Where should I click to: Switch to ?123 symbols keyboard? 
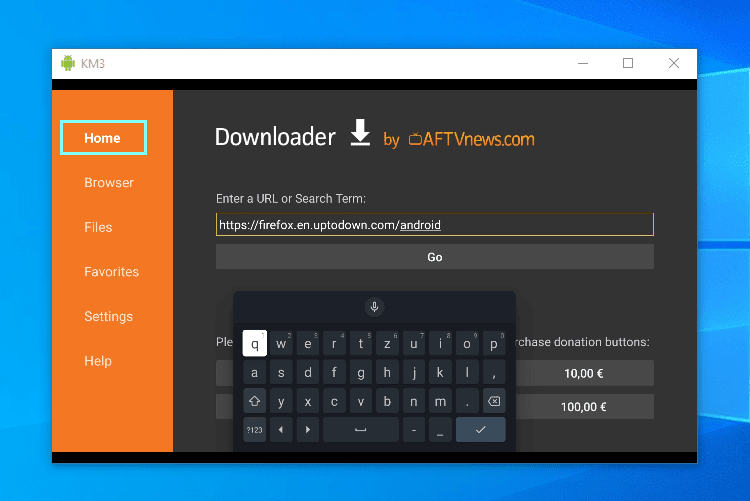(254, 430)
